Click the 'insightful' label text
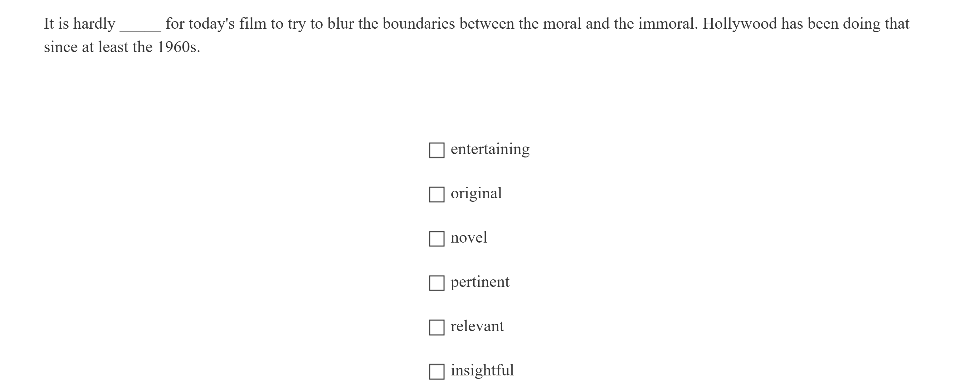 482,370
